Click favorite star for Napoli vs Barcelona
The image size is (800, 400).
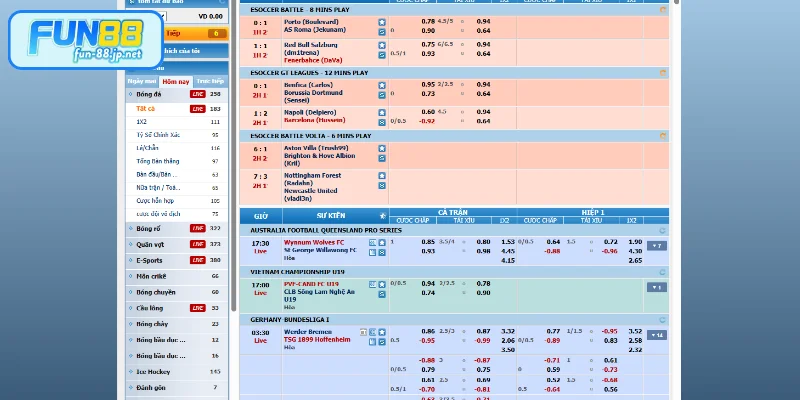coord(381,112)
